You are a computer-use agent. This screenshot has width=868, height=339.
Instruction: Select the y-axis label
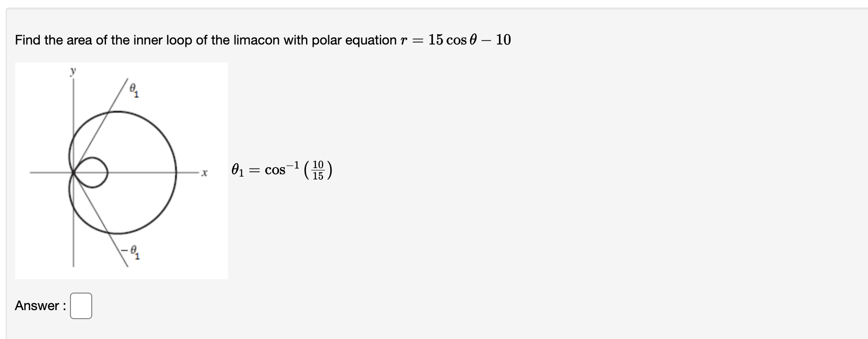(x=73, y=71)
